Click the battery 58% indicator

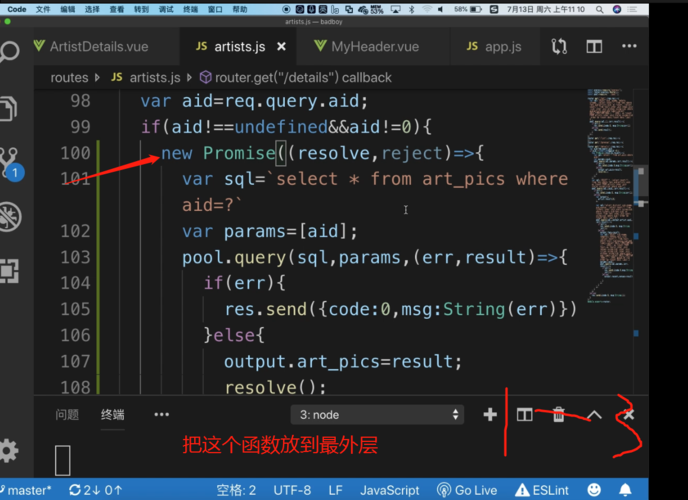pyautogui.click(x=468, y=9)
